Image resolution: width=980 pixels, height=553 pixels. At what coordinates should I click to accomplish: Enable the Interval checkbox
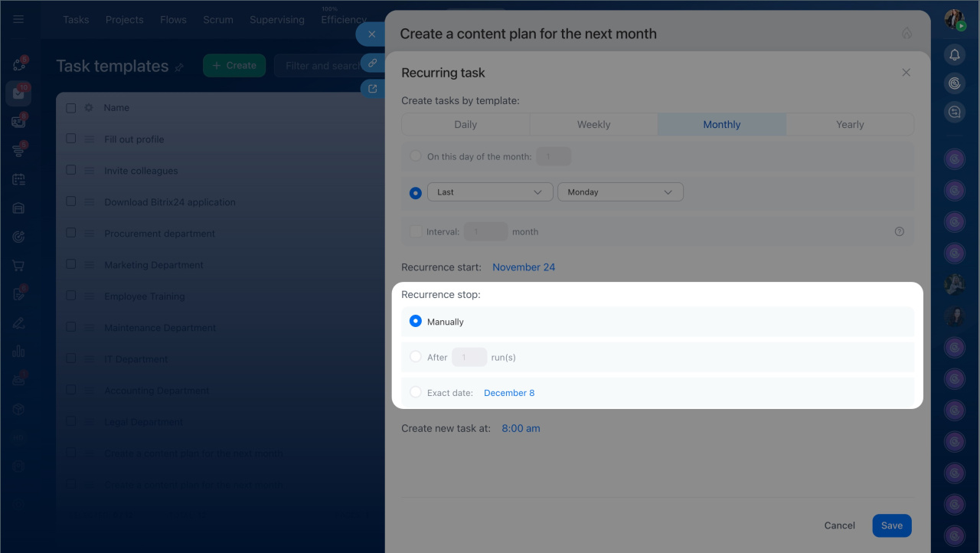416,231
